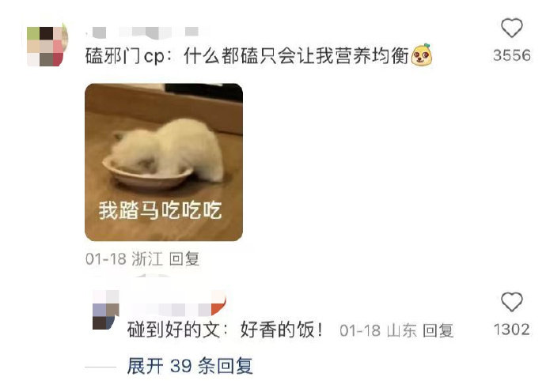Like the comment with 3556 likes
Screen dimensions: 546x392
[511, 28]
